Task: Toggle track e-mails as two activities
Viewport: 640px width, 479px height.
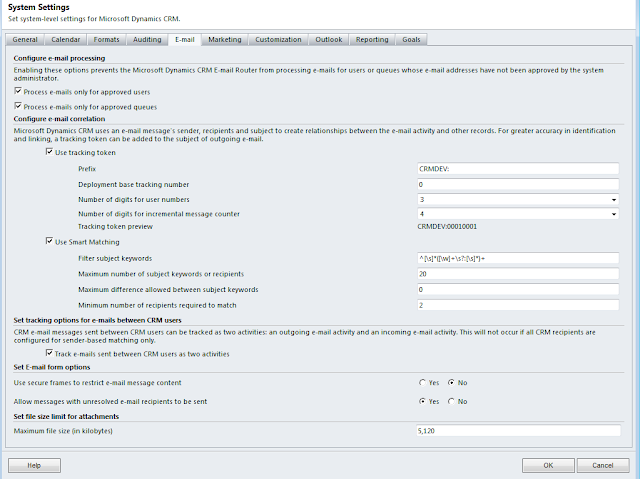Action: pos(50,353)
